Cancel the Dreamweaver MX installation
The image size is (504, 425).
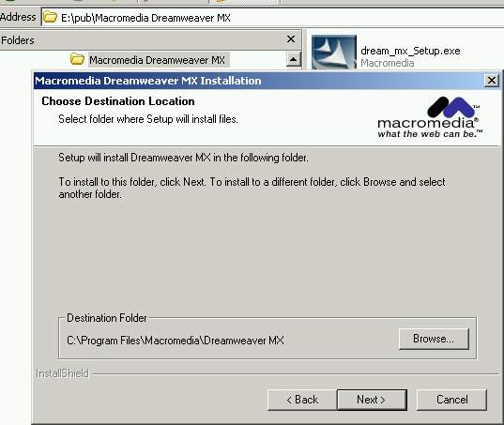pyautogui.click(x=451, y=400)
